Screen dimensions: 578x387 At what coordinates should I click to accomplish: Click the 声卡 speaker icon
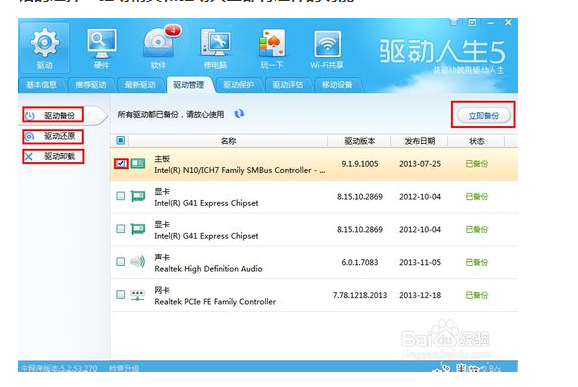[138, 262]
